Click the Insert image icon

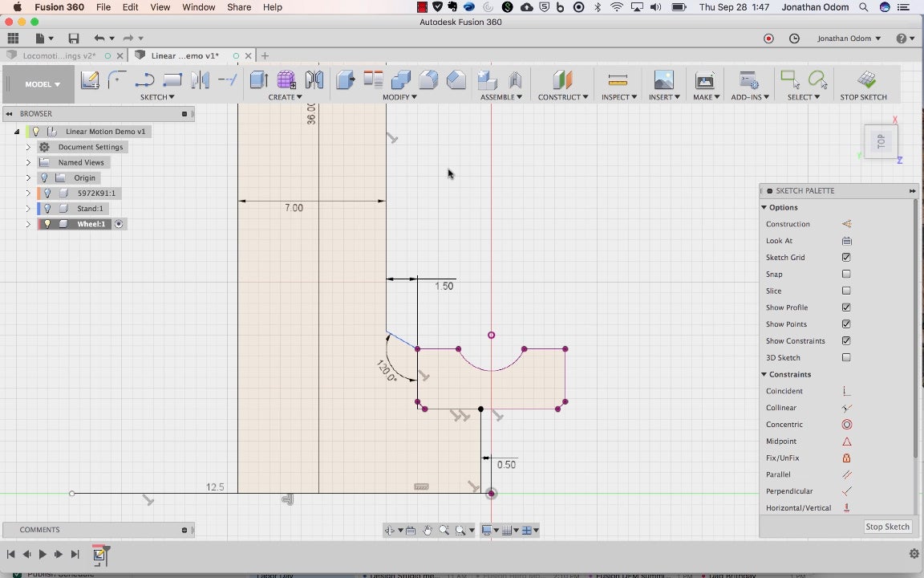coord(663,79)
